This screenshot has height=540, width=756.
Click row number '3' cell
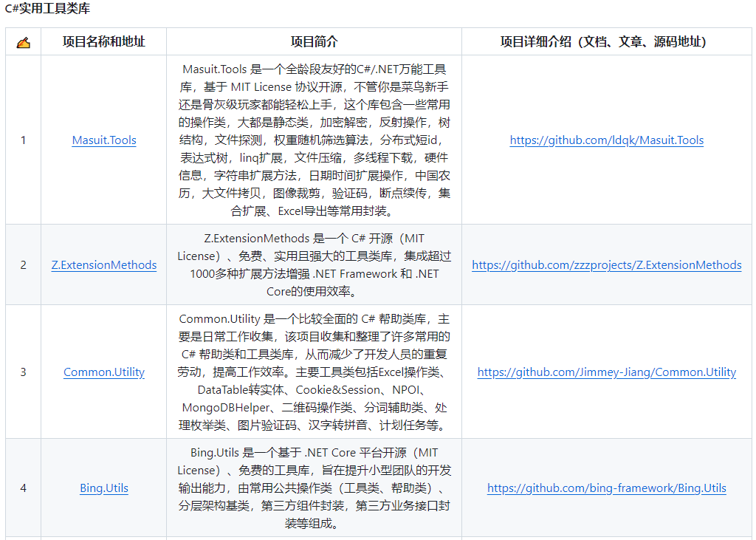(x=23, y=372)
